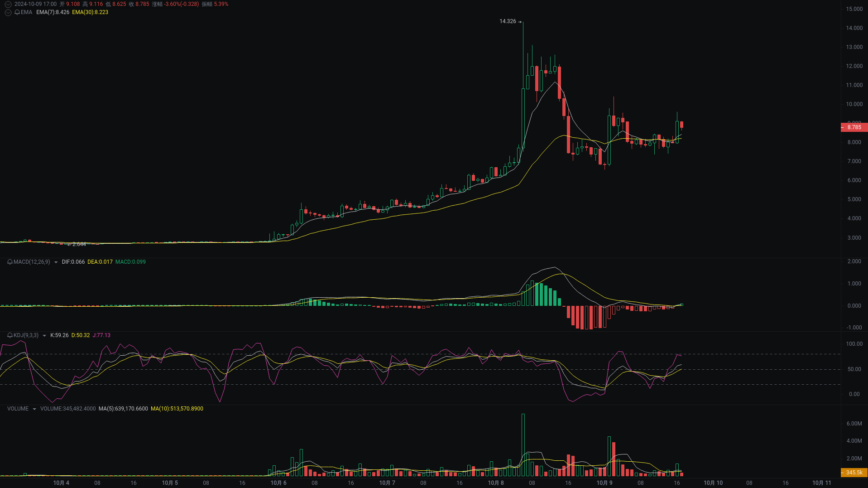The width and height of the screenshot is (868, 488).
Task: Click the EMA(7):8.426 value
Action: pyautogui.click(x=53, y=12)
